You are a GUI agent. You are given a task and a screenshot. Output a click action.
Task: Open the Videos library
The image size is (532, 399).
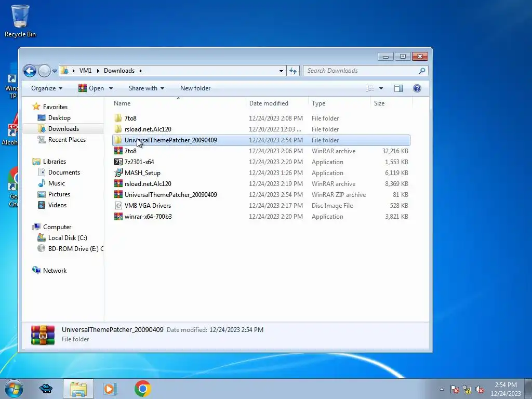57,205
